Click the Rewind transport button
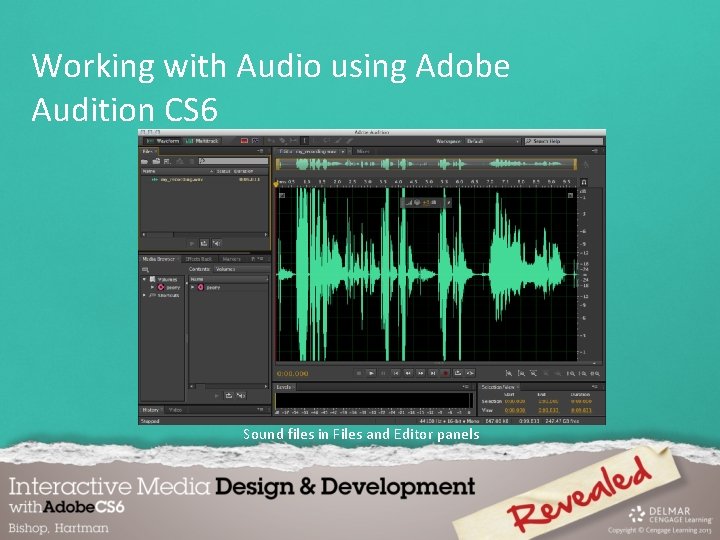 (x=408, y=373)
